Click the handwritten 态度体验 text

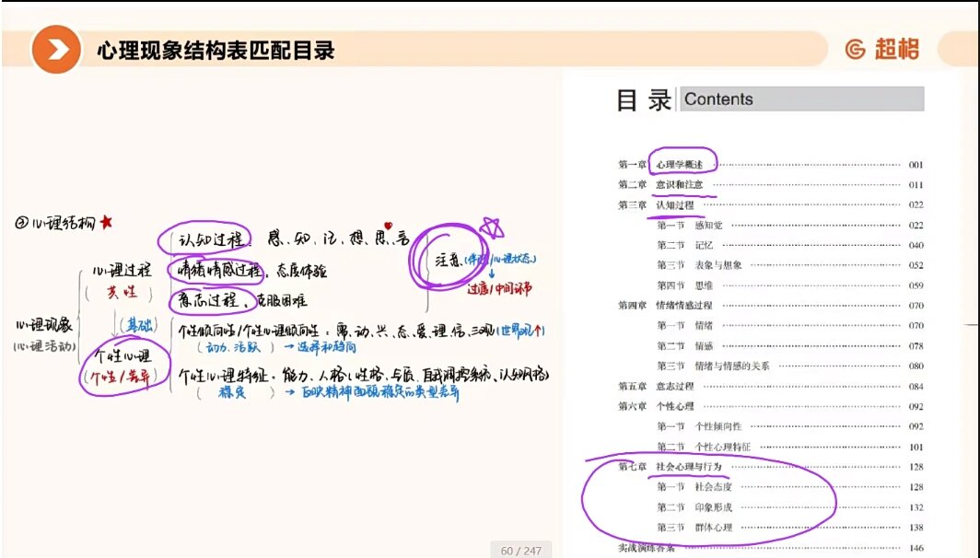tap(302, 272)
